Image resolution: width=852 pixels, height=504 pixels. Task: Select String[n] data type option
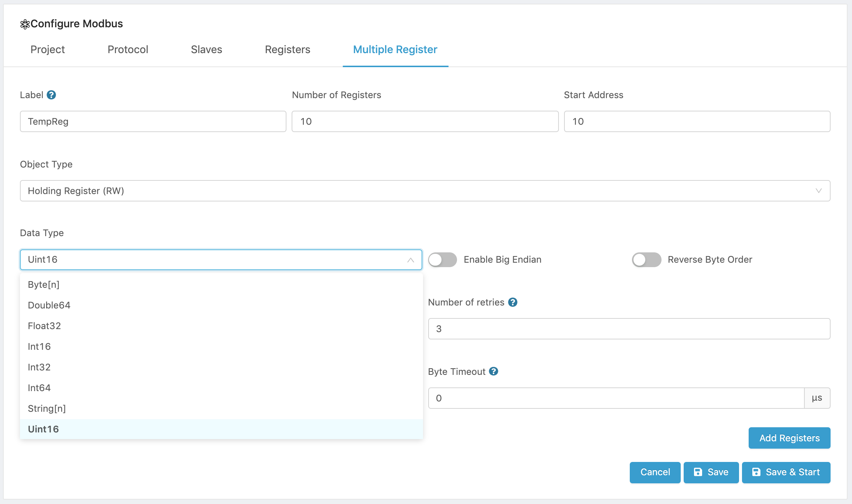click(221, 408)
